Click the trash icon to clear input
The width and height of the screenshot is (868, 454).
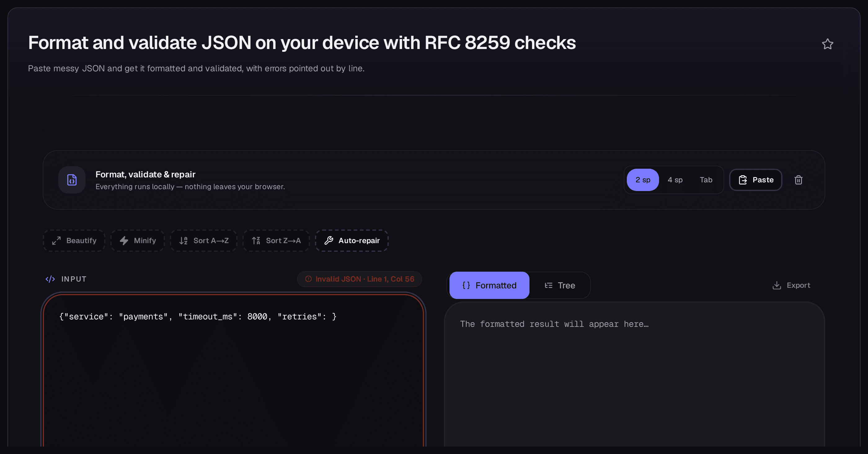(798, 180)
